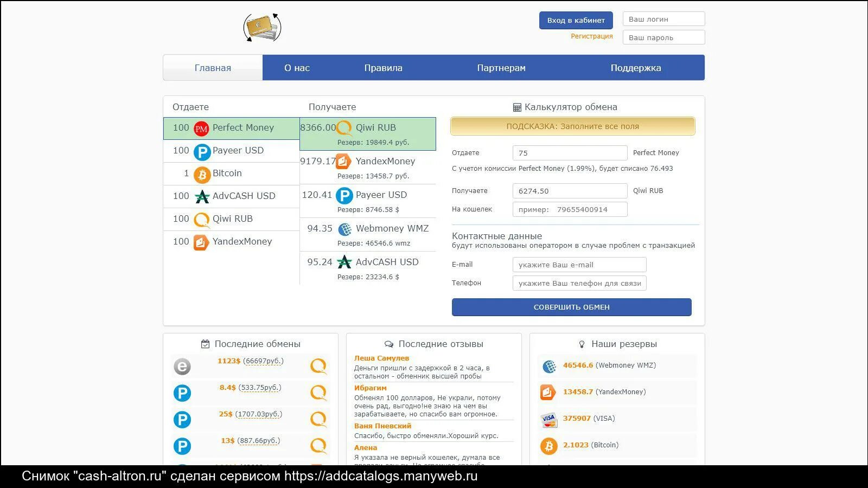Click the chat bubbles icon beside Последние отзывы
Viewport: 868px width, 488px height.
[x=389, y=344]
